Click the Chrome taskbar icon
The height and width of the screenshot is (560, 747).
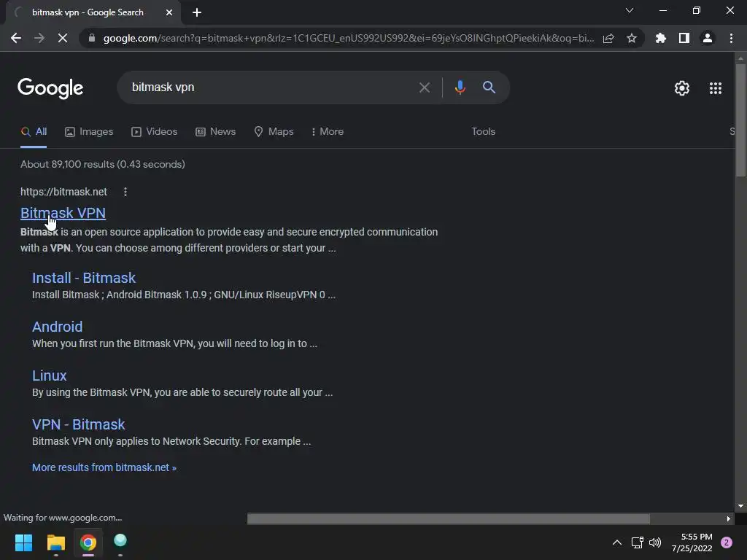tap(88, 542)
